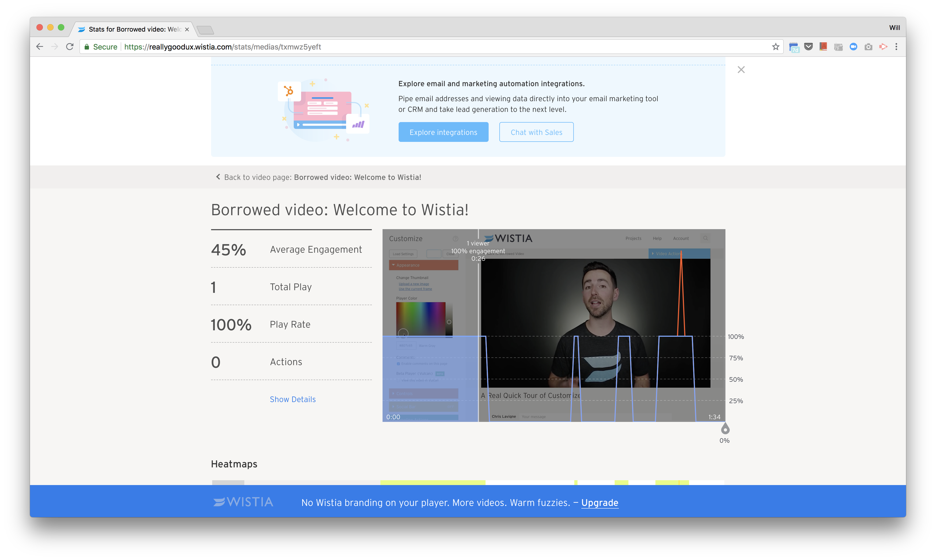Screen dimensions: 936x560
Task: Click the green Secure lock icon
Action: pos(87,47)
